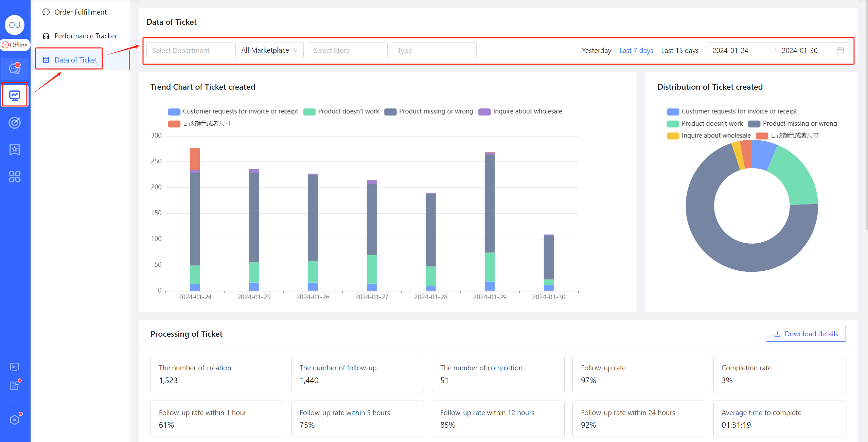Screen dimensions: 868x442
Task: Open the apps grid sidebar icon
Action: [15, 177]
